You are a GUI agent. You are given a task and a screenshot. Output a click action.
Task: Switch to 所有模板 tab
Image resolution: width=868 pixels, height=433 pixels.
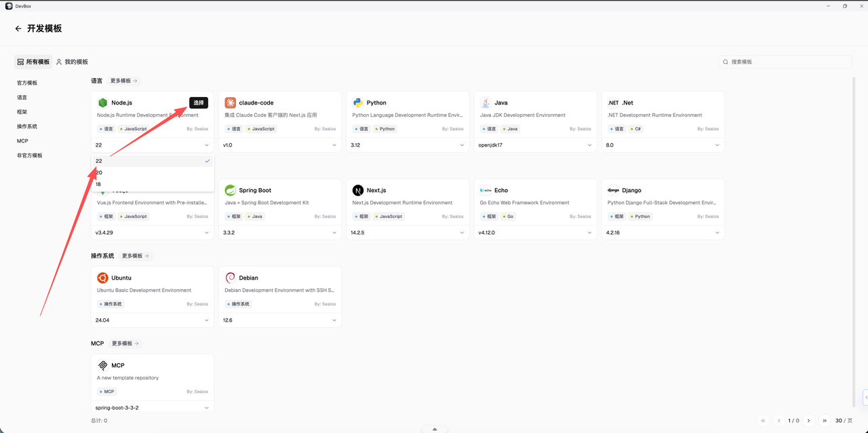[x=33, y=62]
